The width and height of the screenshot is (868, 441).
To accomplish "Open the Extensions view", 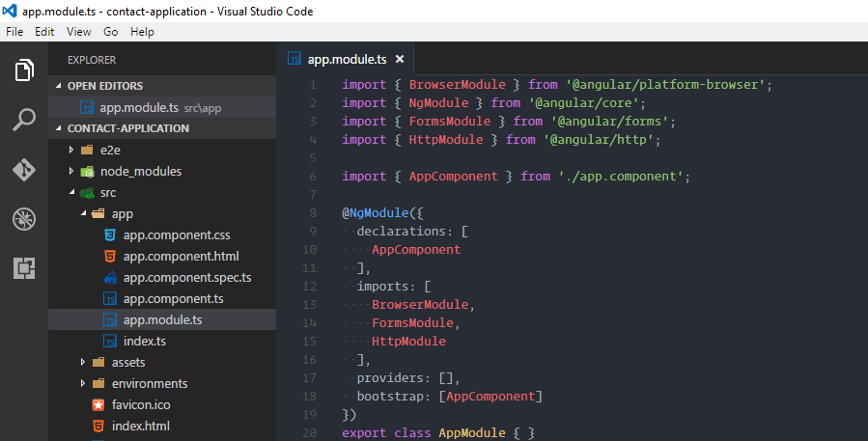I will pos(24,268).
